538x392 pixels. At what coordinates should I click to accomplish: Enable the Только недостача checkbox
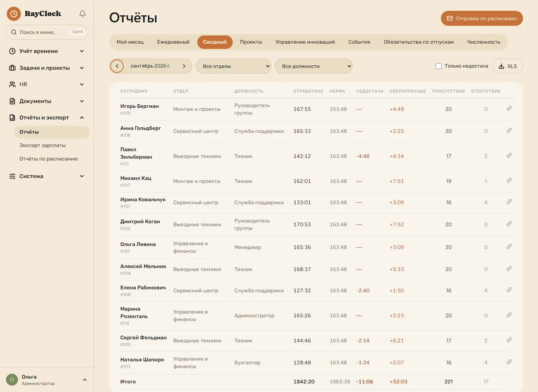tap(439, 66)
